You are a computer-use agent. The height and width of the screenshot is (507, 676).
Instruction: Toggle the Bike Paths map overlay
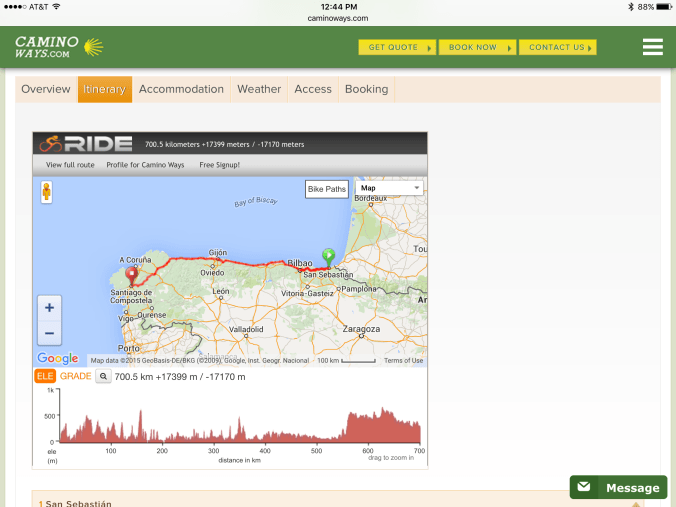327,189
